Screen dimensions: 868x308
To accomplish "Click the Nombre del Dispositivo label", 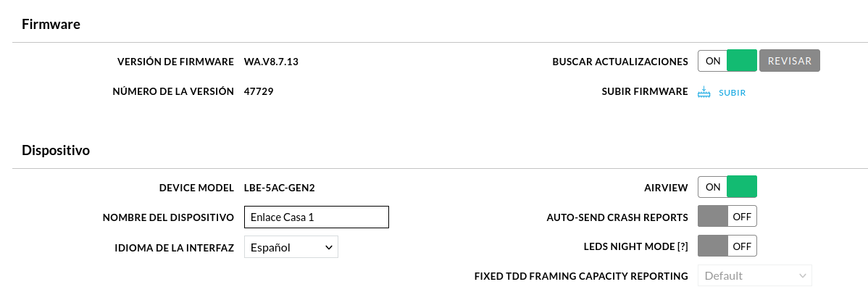I will 168,217.
